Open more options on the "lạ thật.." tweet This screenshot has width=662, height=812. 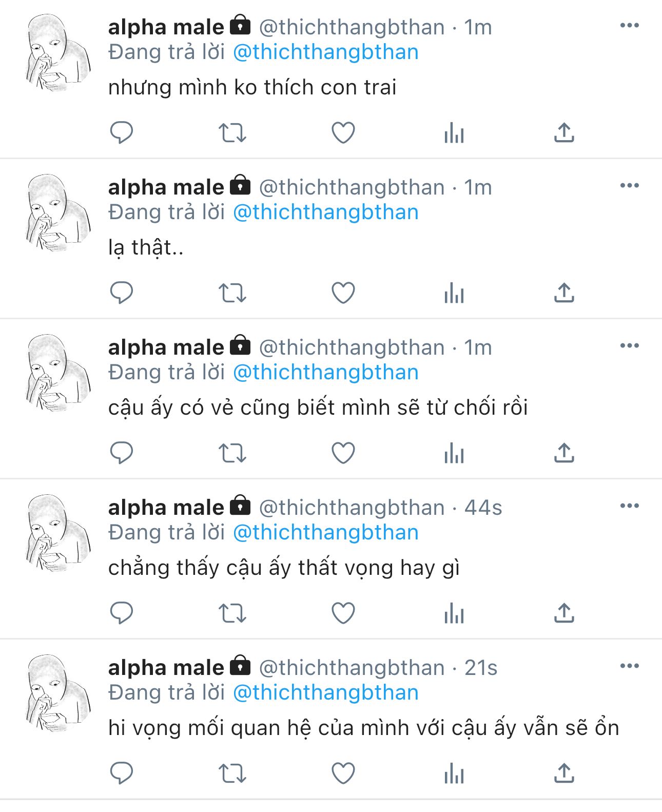(630, 185)
